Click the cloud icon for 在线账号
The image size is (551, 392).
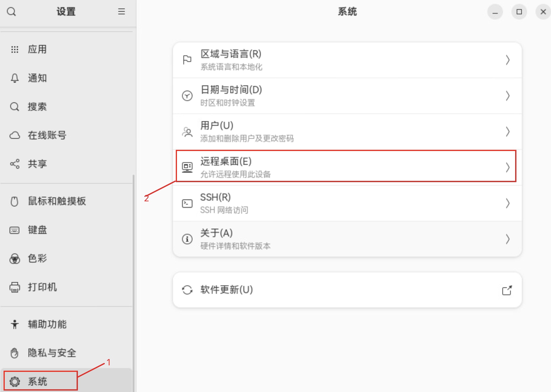[x=14, y=136]
